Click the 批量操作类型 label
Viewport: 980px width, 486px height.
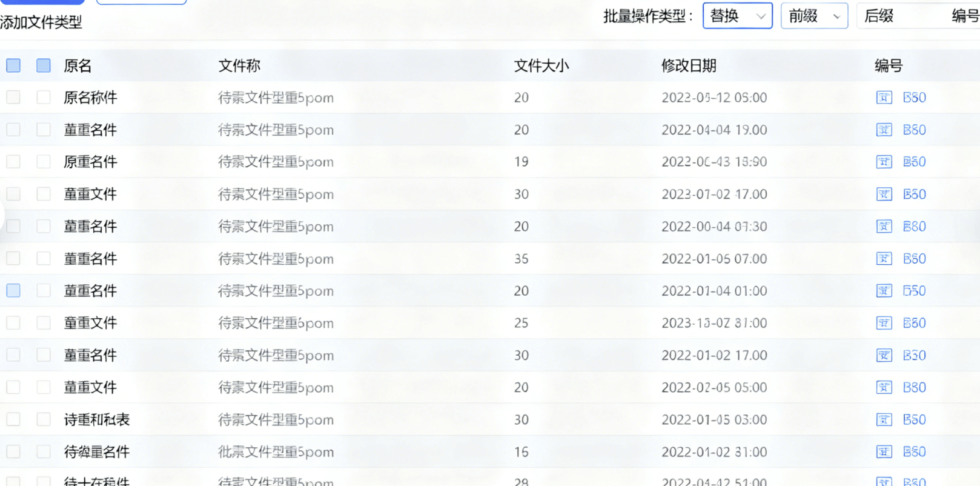pos(647,16)
